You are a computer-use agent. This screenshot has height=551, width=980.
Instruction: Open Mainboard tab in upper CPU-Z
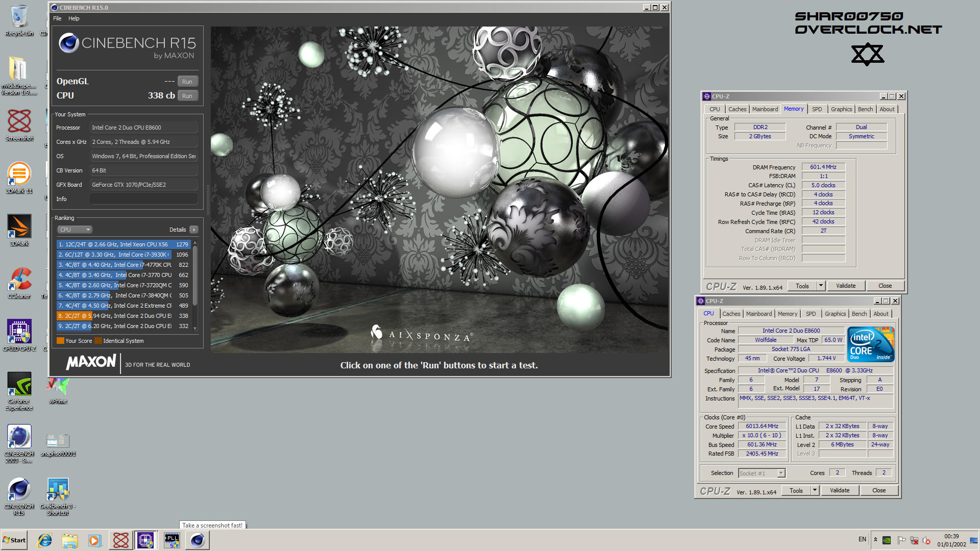[x=765, y=109]
